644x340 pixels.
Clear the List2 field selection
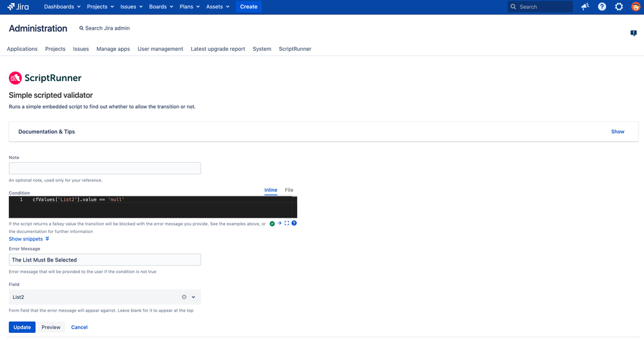coord(184,297)
